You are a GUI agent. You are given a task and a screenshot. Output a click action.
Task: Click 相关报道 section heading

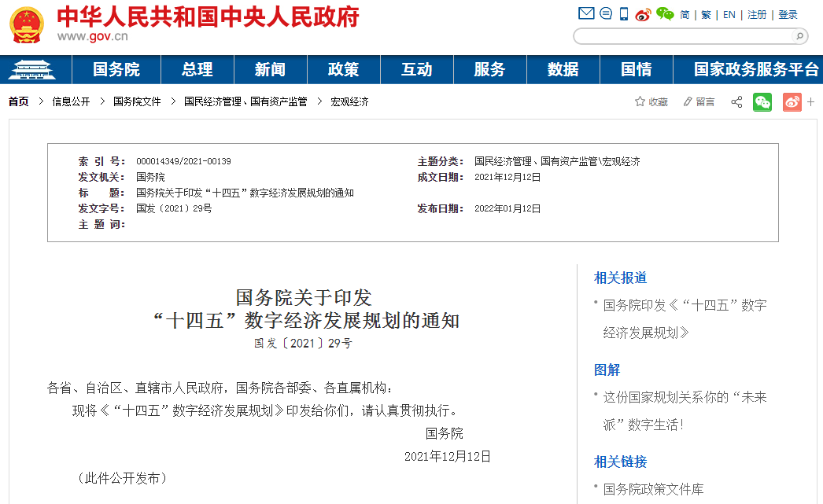[621, 278]
